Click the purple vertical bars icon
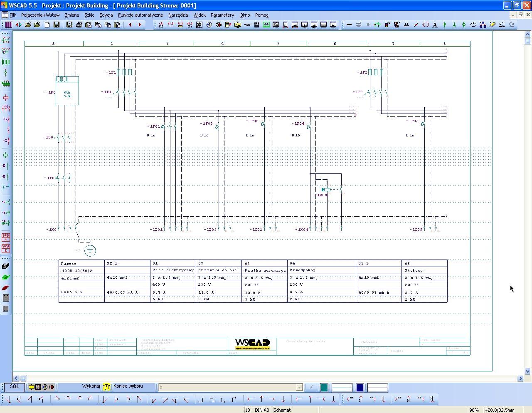 pyautogui.click(x=9, y=25)
